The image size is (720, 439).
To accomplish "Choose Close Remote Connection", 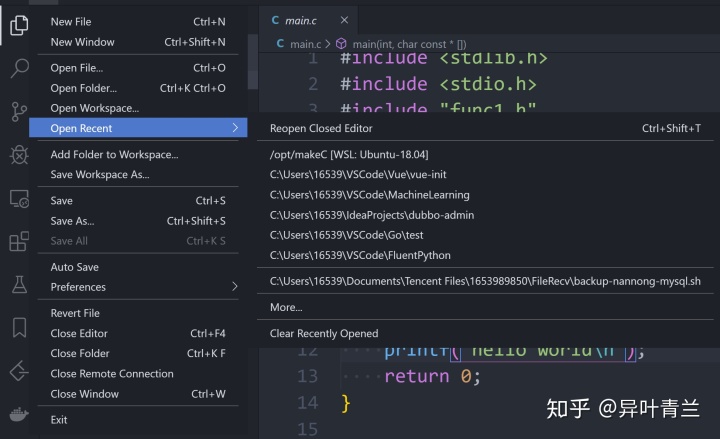I will coord(138,374).
